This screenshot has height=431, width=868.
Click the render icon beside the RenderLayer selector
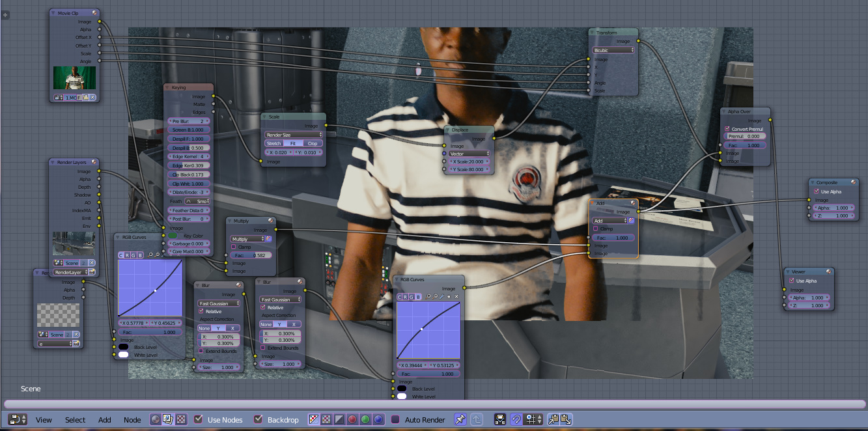92,272
